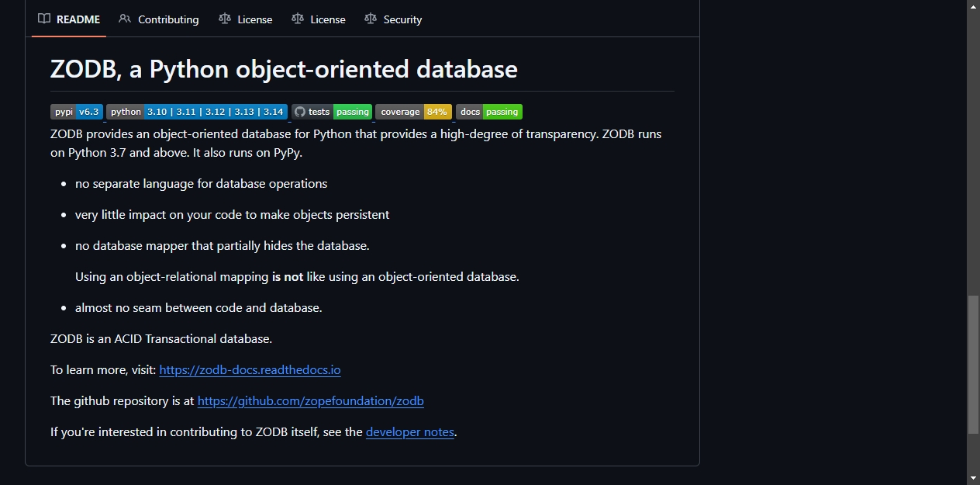The width and height of the screenshot is (980, 485).
Task: Click 'no separate language for database operations' bullet
Action: [x=202, y=184]
